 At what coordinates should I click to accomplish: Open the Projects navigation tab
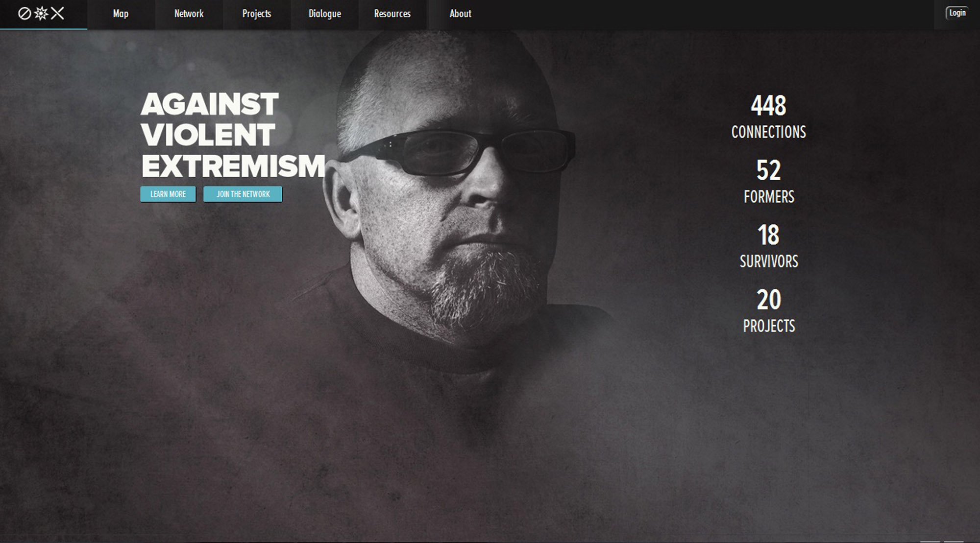257,14
